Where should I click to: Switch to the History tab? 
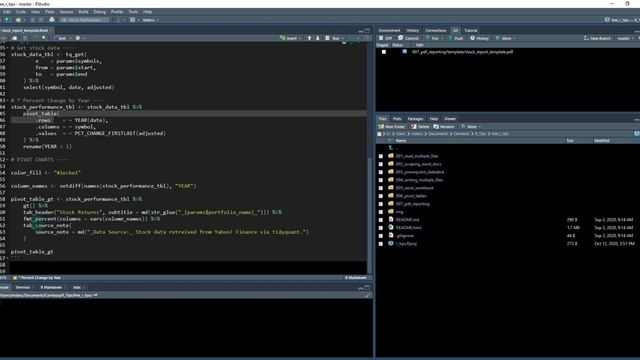[412, 30]
